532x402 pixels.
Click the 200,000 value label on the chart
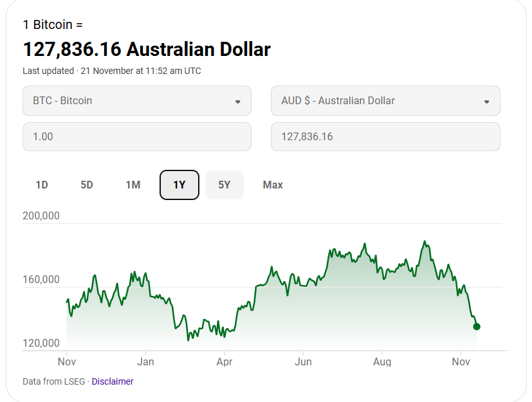coord(41,216)
